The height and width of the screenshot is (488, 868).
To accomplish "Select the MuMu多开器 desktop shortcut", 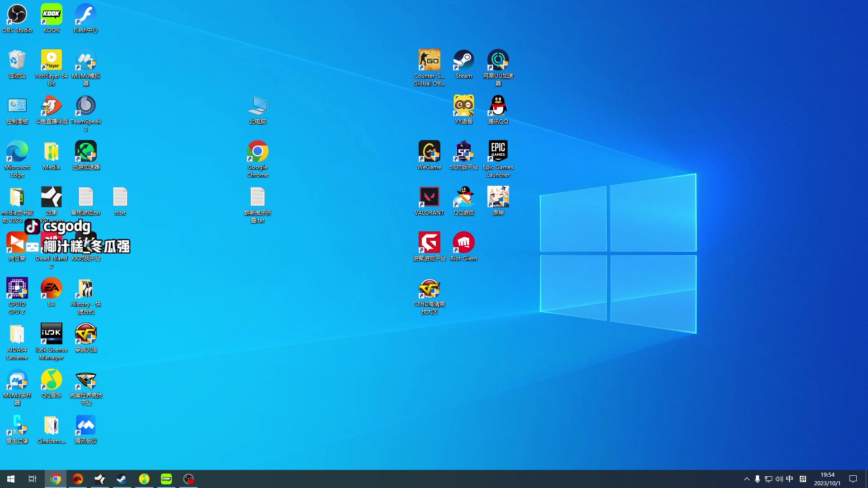I will [17, 387].
